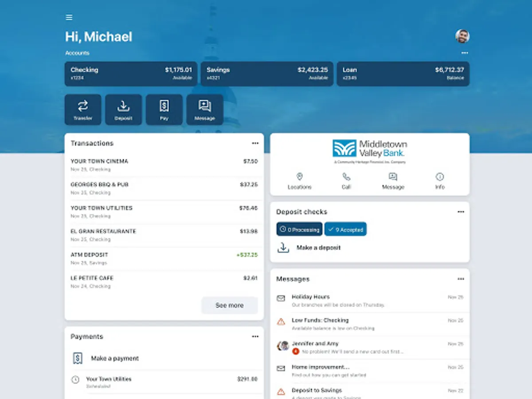Open the Jennifer and Amy conversation

pyautogui.click(x=370, y=348)
